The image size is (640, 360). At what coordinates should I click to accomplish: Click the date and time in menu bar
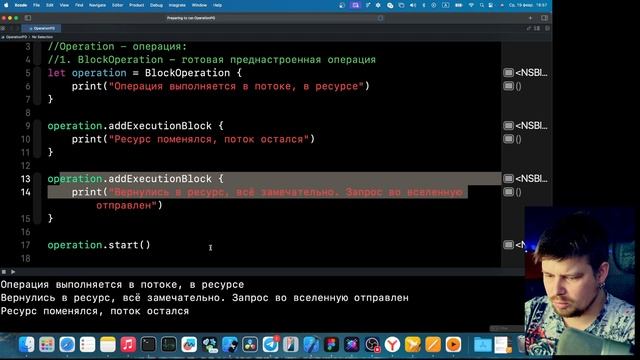(528, 5)
